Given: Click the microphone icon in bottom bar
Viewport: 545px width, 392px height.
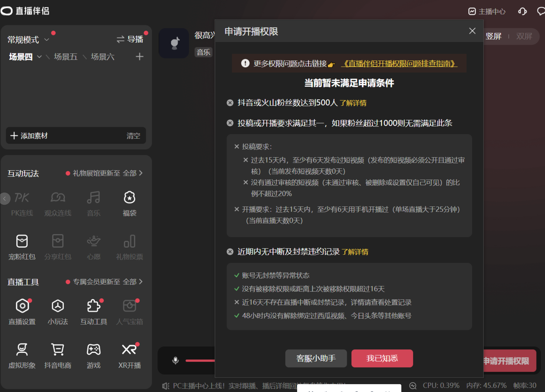Looking at the screenshot, I should click(175, 360).
